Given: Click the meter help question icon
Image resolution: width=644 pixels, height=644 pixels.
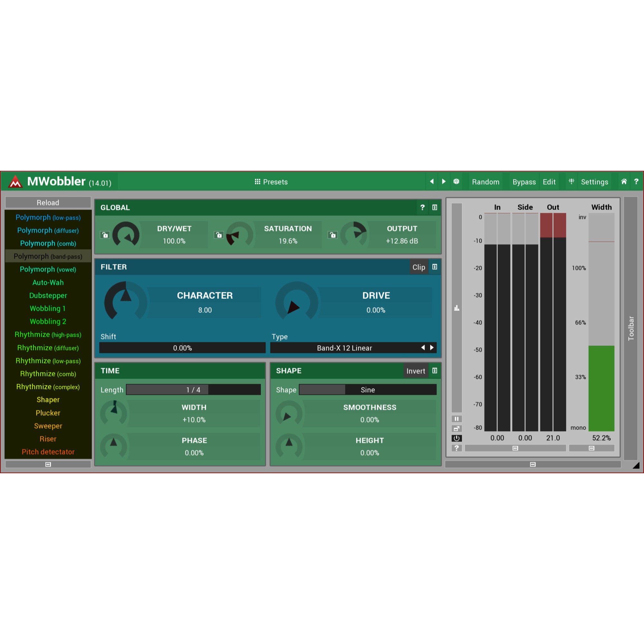Looking at the screenshot, I should click(x=457, y=448).
